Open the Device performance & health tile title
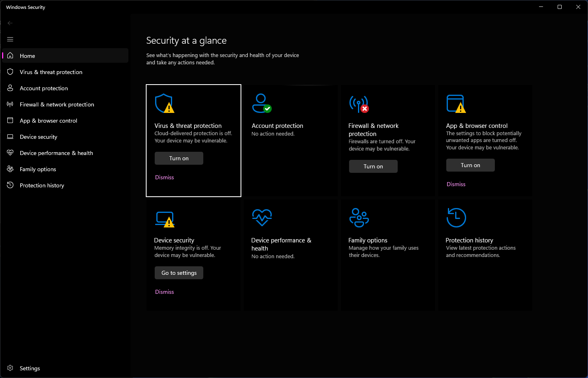The image size is (588, 378). pos(281,244)
